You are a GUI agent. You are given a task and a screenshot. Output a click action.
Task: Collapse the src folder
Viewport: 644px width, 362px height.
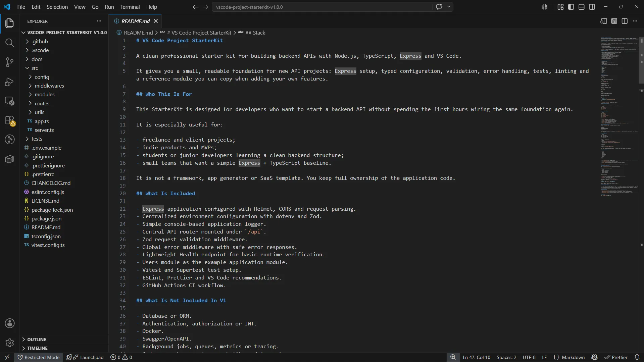pyautogui.click(x=64, y=68)
